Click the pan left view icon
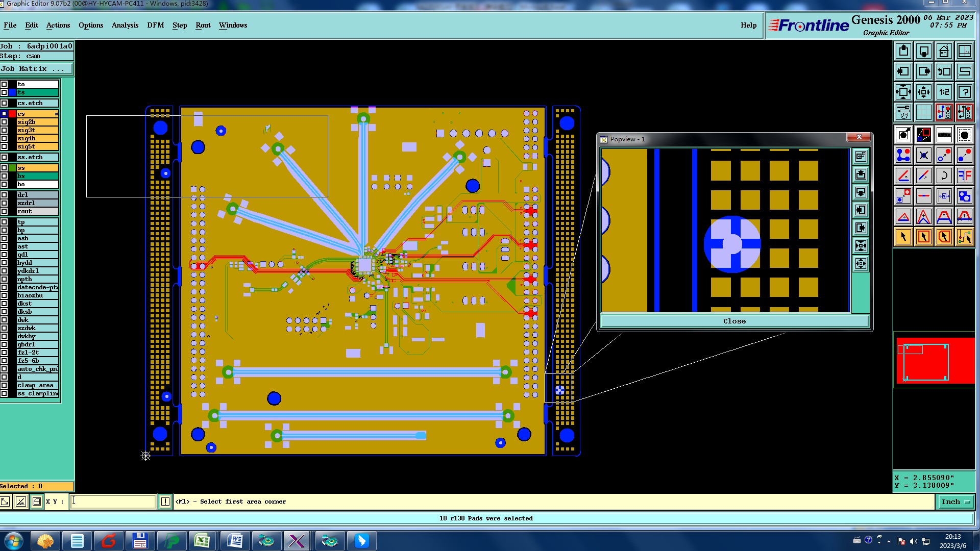 click(903, 72)
